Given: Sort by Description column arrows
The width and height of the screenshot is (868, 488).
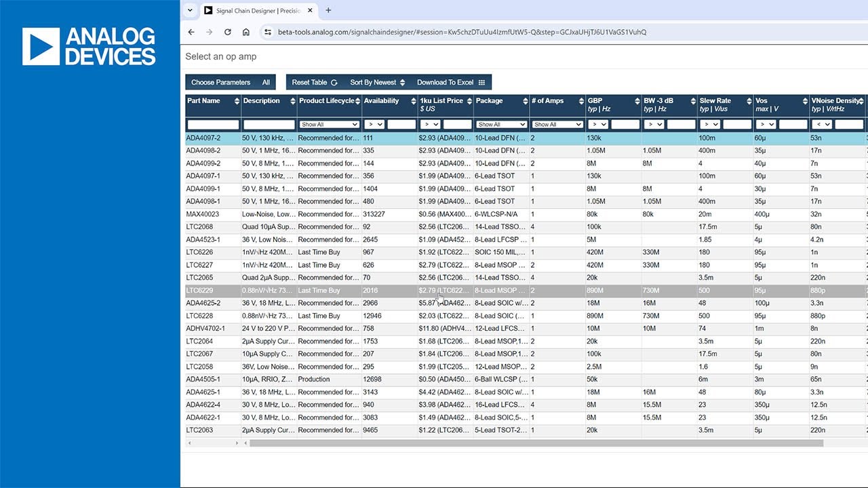Looking at the screenshot, I should point(293,101).
